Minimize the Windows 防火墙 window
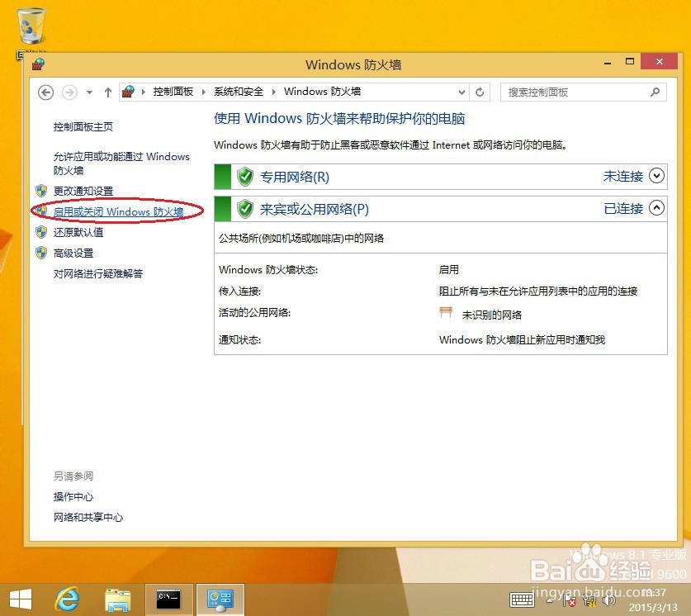The height and width of the screenshot is (616, 691). click(608, 63)
